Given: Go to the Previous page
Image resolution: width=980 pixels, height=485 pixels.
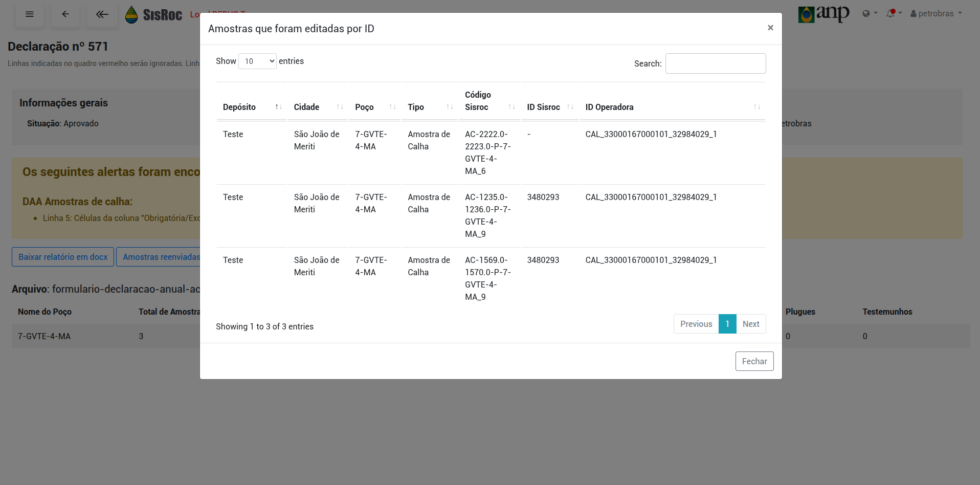Looking at the screenshot, I should tap(696, 324).
